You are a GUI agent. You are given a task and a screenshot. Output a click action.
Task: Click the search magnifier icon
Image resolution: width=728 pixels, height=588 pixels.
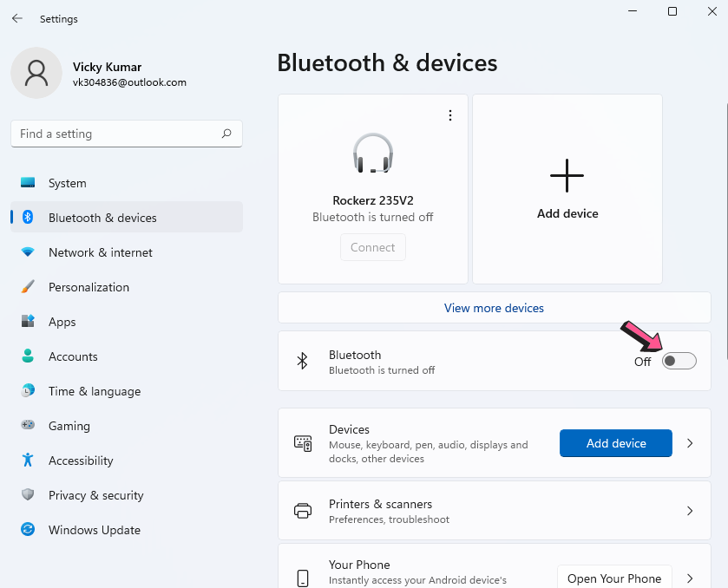click(x=226, y=134)
